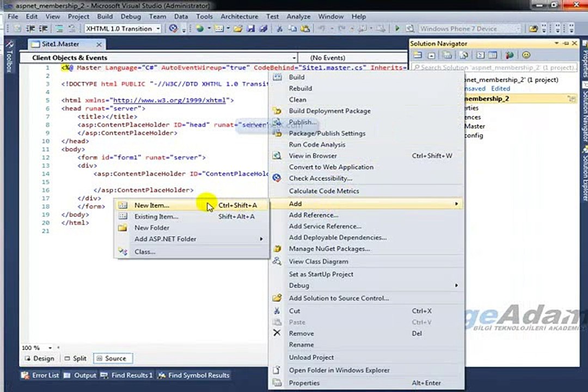The width and height of the screenshot is (588, 392).
Task: Open the Toolbox side tab
Action: pyautogui.click(x=9, y=56)
